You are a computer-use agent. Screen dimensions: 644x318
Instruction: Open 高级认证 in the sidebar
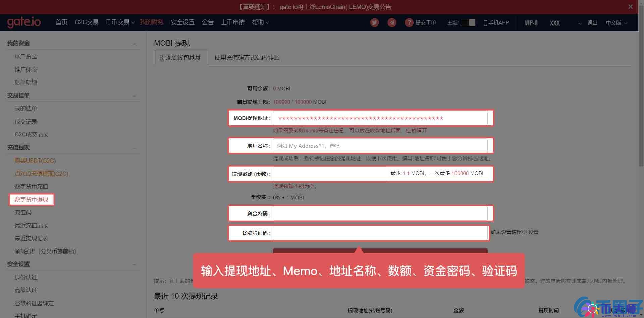[x=26, y=290]
